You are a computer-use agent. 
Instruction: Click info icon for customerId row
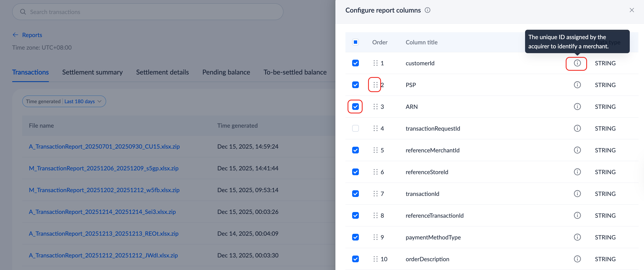coord(577,63)
